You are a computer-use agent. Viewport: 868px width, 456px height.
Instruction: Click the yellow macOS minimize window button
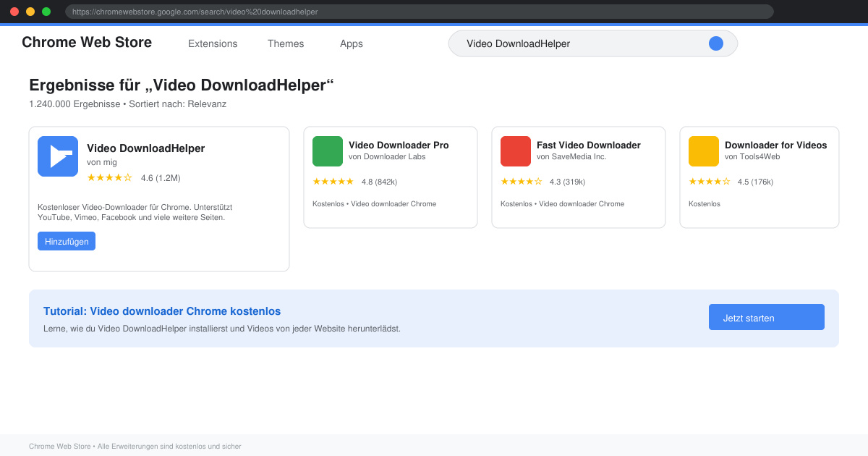click(x=30, y=12)
